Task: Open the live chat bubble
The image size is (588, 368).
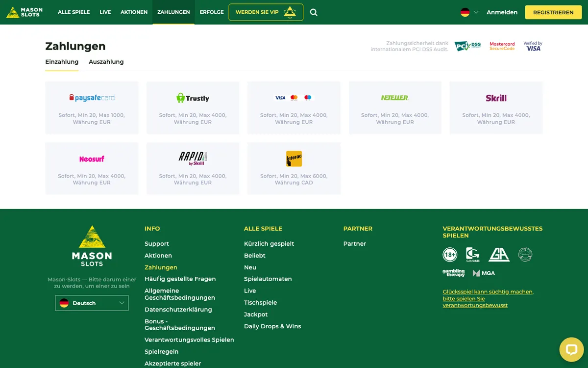Action: pos(571,349)
